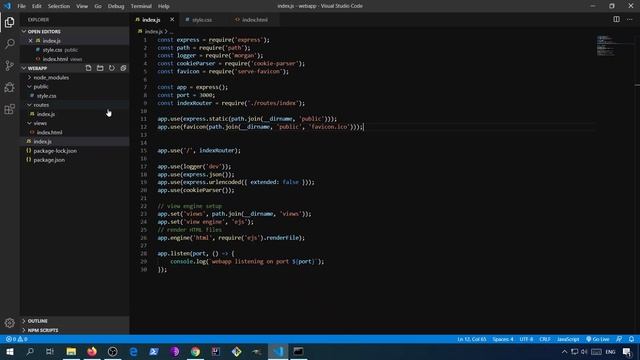Click errors and warnings count in status bar
Image resolution: width=640 pixels, height=360 pixels.
tap(17, 339)
